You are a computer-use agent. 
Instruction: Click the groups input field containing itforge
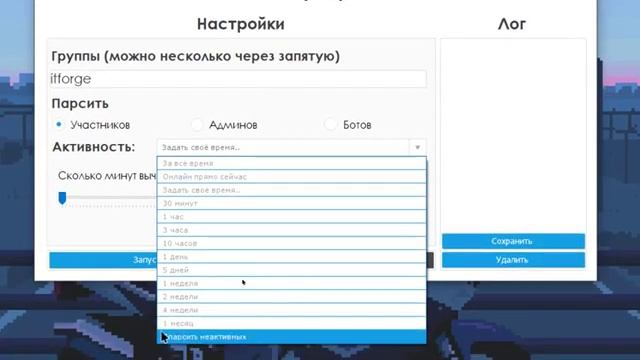click(x=238, y=79)
